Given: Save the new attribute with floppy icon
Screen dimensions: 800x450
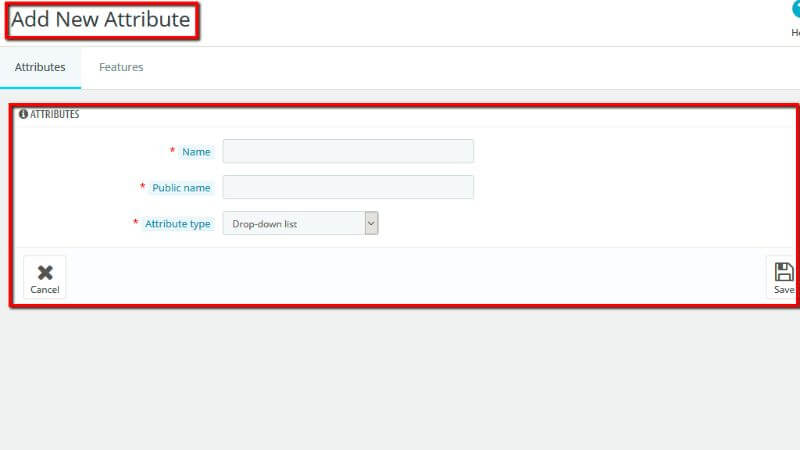Looking at the screenshot, I should click(x=783, y=278).
